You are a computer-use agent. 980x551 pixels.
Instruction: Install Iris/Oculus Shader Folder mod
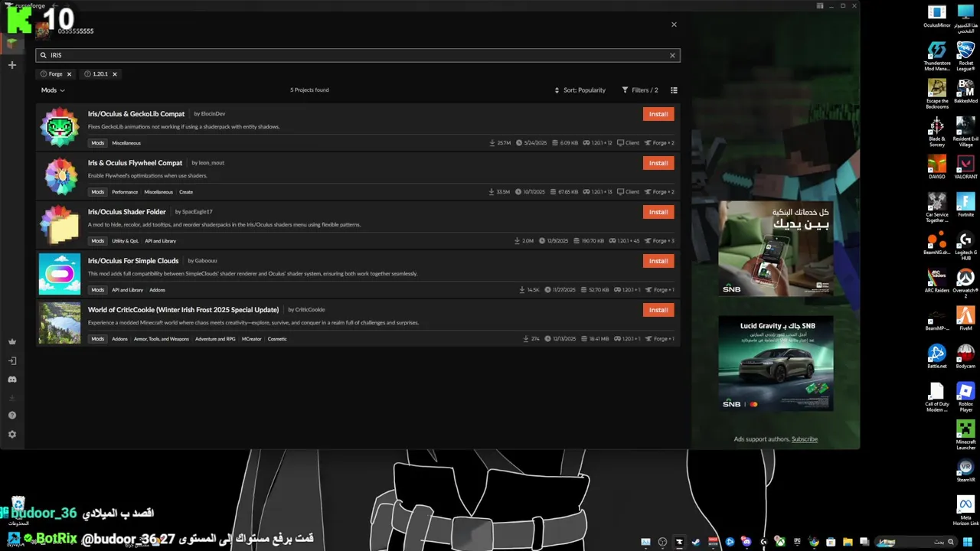(658, 212)
